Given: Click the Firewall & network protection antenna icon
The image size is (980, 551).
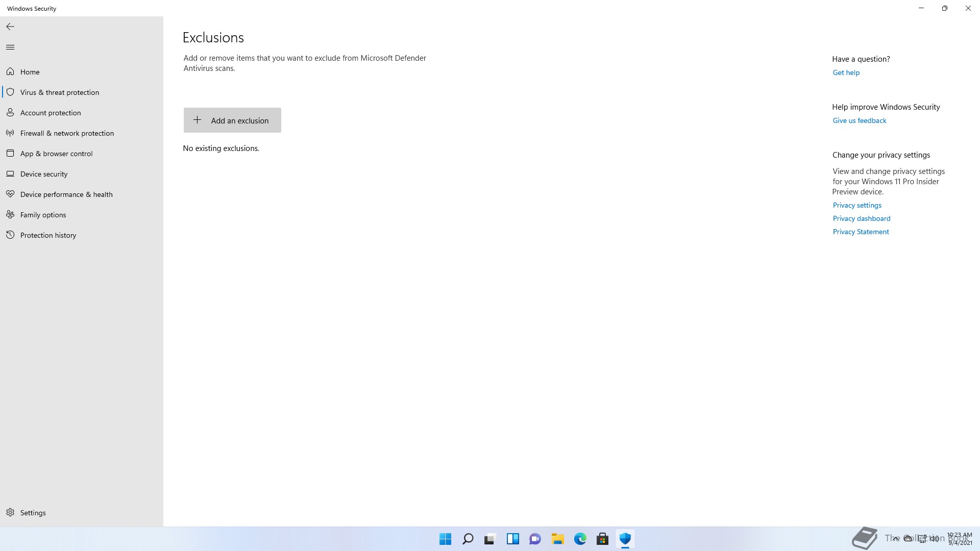Looking at the screenshot, I should pos(10,133).
